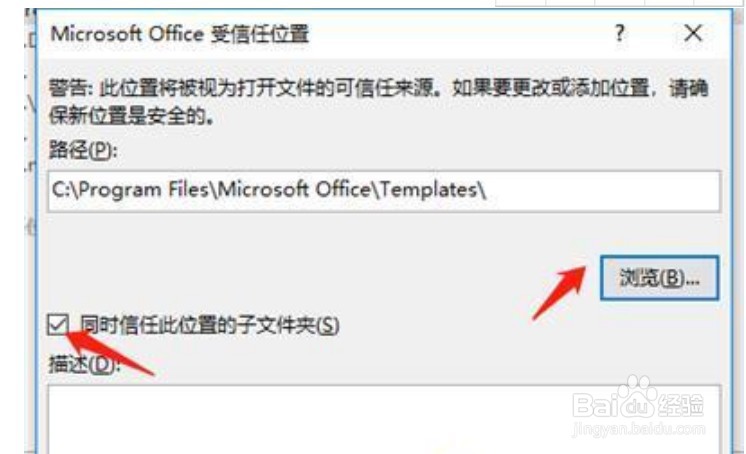Click the 路径(P): field label
746x454 pixels.
83,151
